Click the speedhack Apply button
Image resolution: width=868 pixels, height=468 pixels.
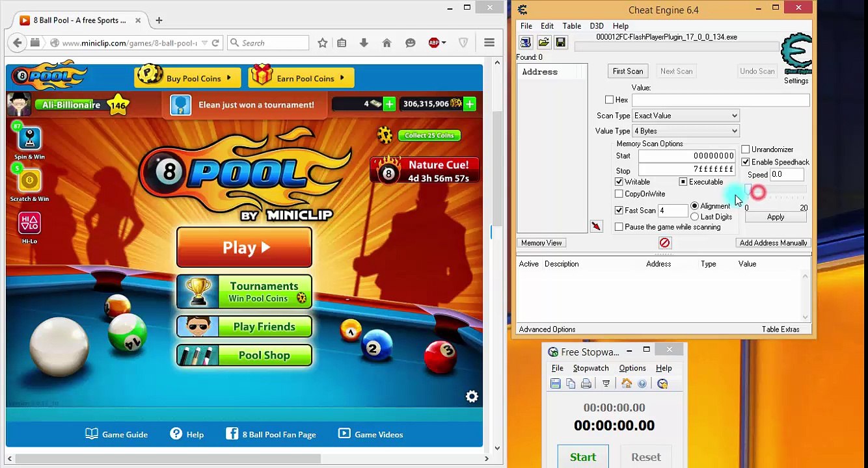776,217
